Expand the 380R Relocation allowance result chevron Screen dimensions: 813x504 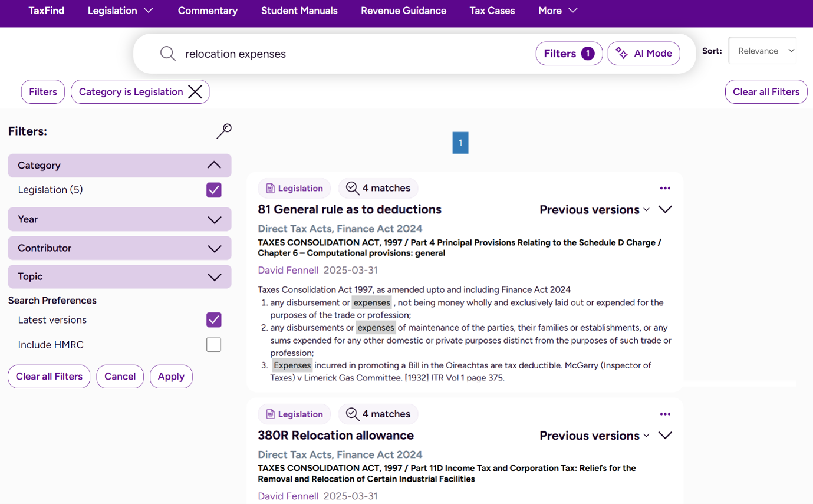[665, 435]
